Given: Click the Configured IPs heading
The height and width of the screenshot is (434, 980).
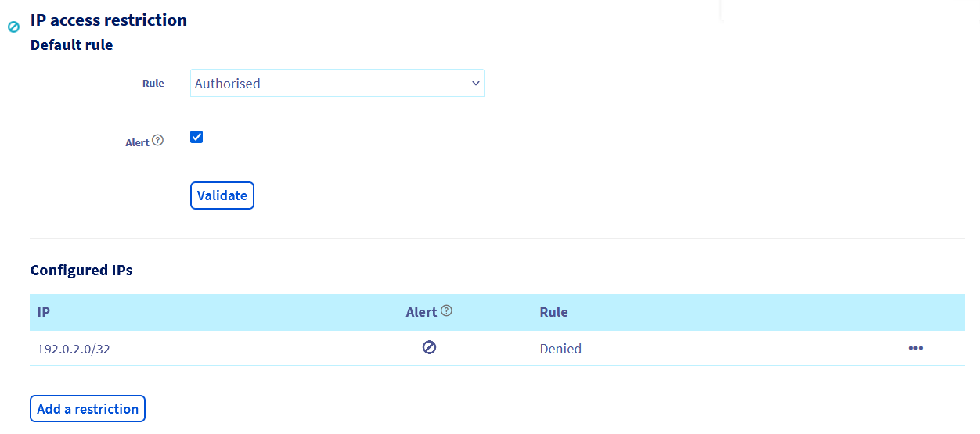Looking at the screenshot, I should [x=81, y=271].
